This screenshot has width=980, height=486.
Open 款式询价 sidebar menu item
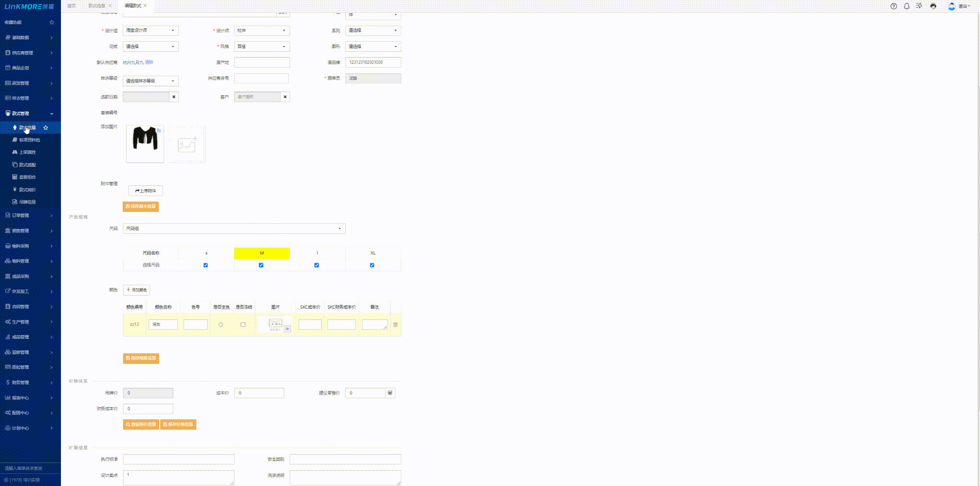pyautogui.click(x=27, y=190)
